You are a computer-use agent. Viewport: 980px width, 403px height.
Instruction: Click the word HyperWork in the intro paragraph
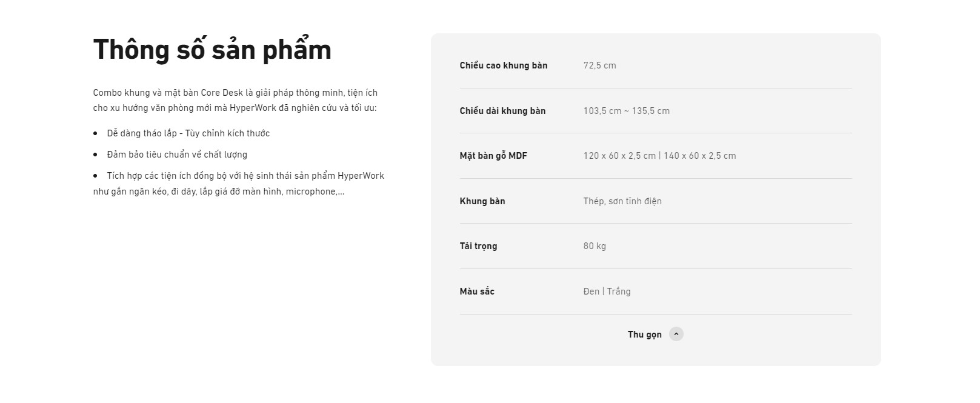[253, 108]
